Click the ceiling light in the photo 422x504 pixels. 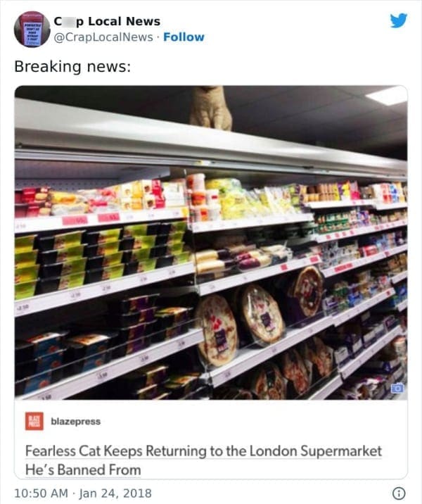pos(387,95)
